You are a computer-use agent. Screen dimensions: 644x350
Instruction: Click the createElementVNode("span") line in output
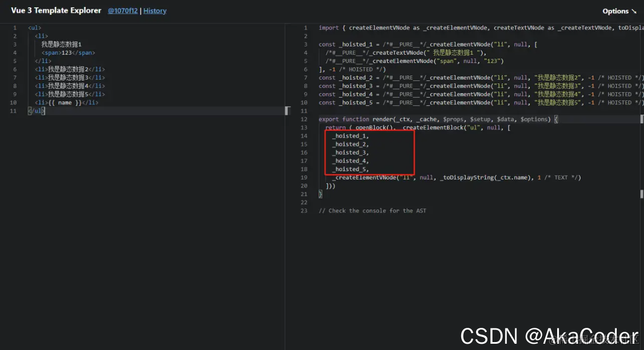click(414, 61)
